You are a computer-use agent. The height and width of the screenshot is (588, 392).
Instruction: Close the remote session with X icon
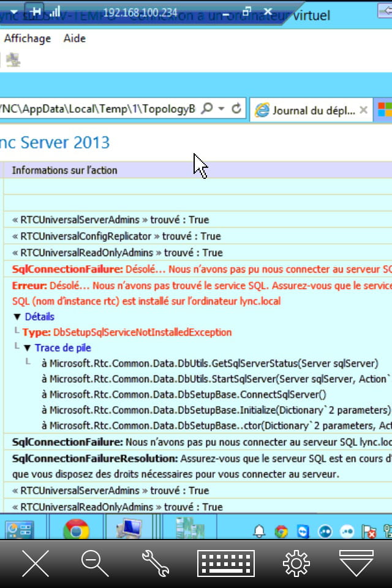click(x=36, y=563)
